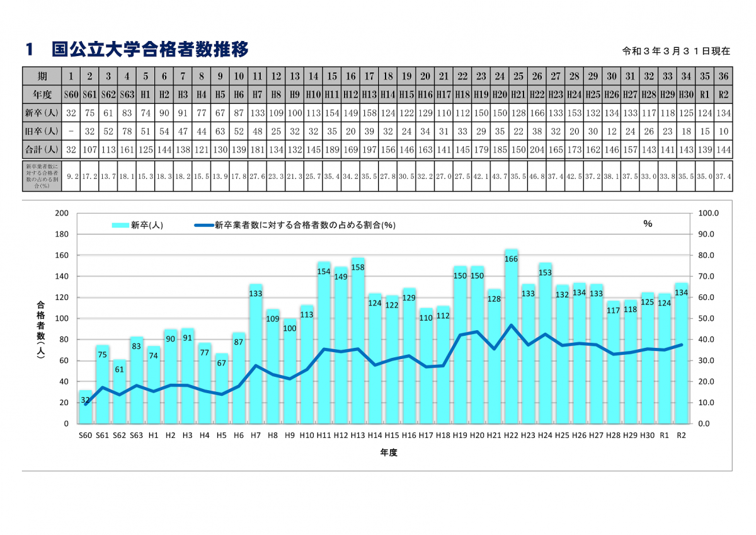Click the 年度 row header in table

(x=42, y=94)
